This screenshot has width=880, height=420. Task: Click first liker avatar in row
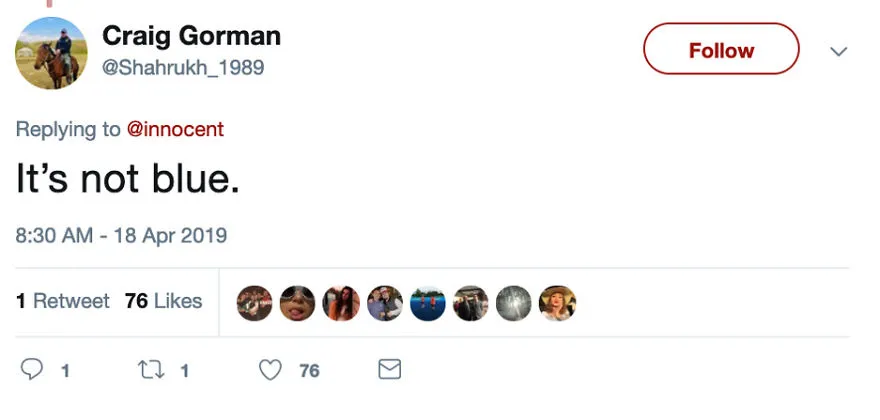point(254,303)
